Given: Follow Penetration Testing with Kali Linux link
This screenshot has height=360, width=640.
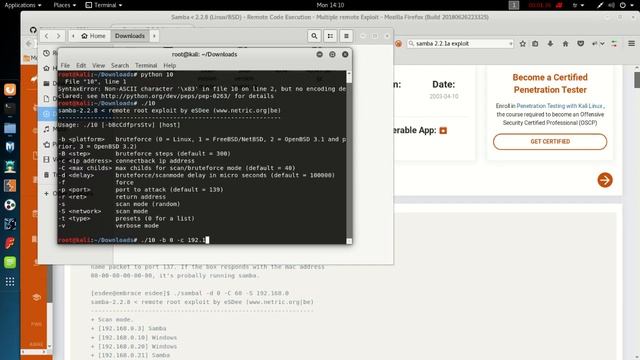Looking at the screenshot, I should click(560, 106).
